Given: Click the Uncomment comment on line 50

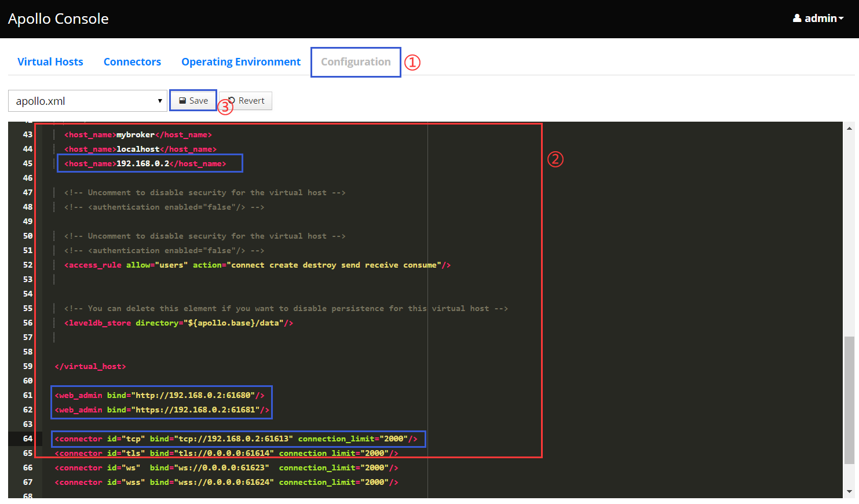Looking at the screenshot, I should click(x=204, y=236).
